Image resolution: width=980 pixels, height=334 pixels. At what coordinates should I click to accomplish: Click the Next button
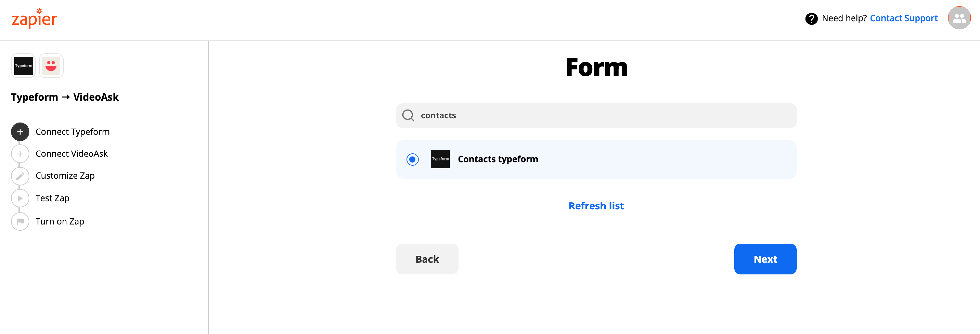coord(765,259)
